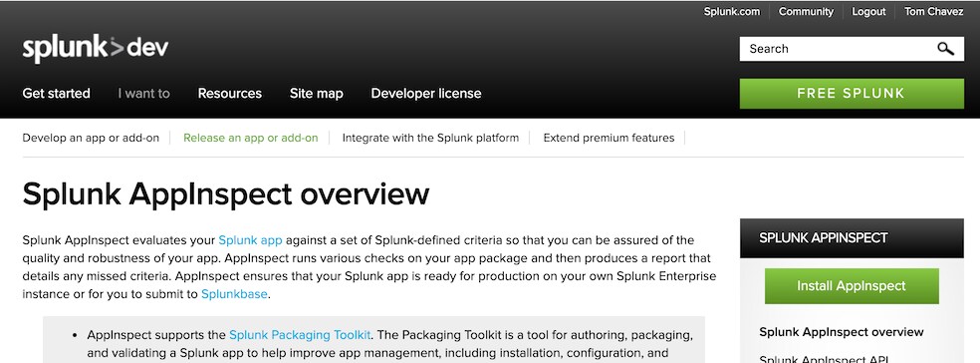
Task: Open the I want to menu
Action: [143, 94]
